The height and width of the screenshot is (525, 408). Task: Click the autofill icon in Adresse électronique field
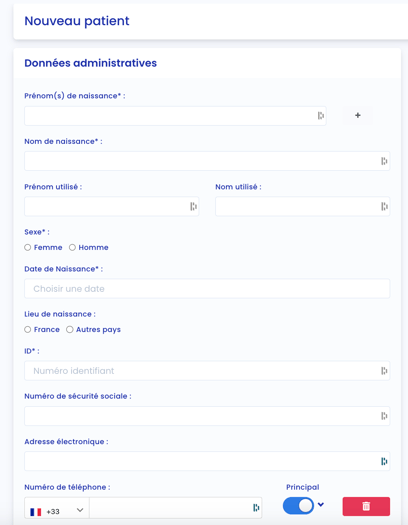(x=384, y=461)
